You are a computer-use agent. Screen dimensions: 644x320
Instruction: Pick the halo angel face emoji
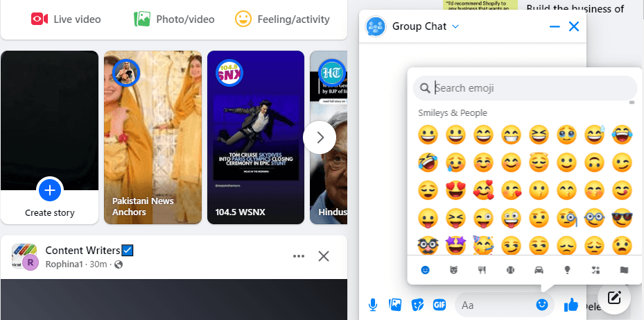click(539, 162)
